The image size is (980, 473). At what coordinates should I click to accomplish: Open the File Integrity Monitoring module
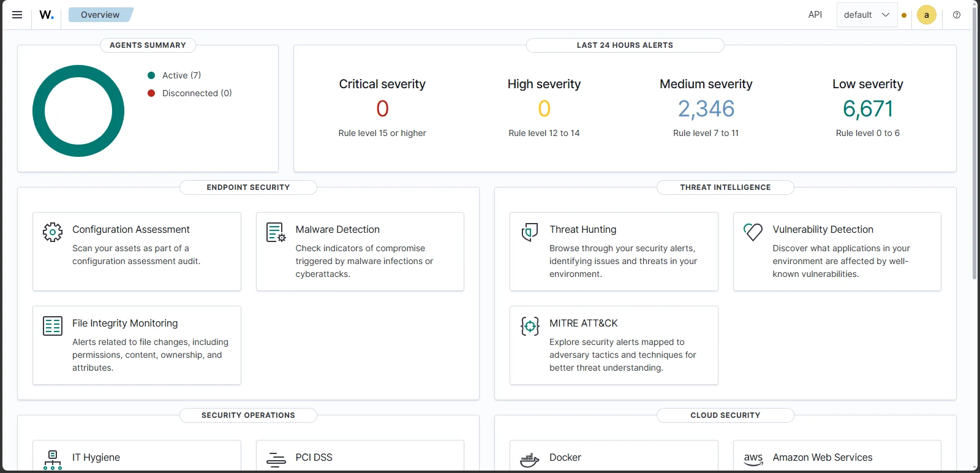point(137,345)
